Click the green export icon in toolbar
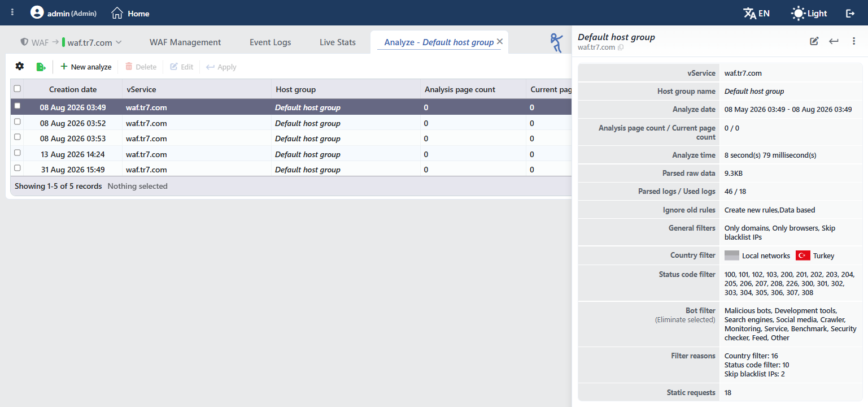The image size is (868, 407). tap(41, 67)
